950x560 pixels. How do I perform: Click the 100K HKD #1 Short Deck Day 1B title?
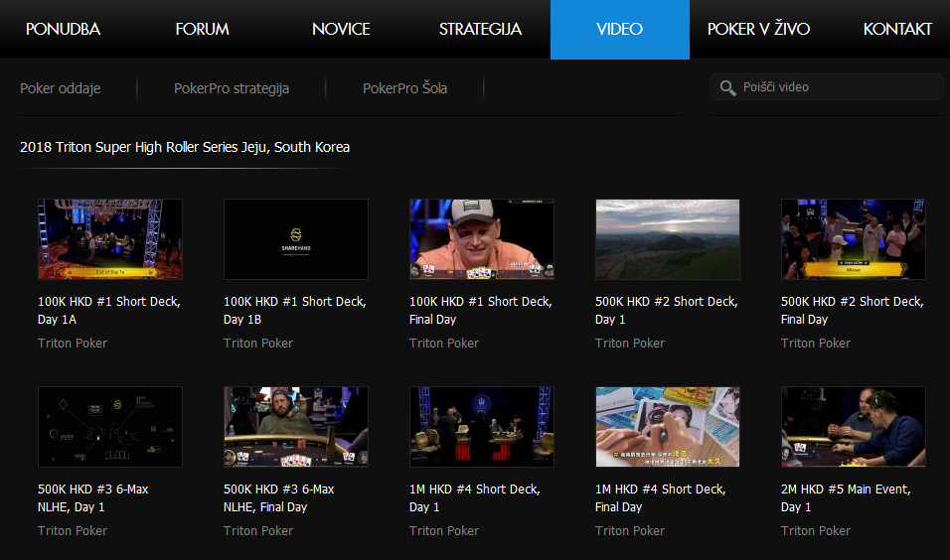tap(294, 310)
